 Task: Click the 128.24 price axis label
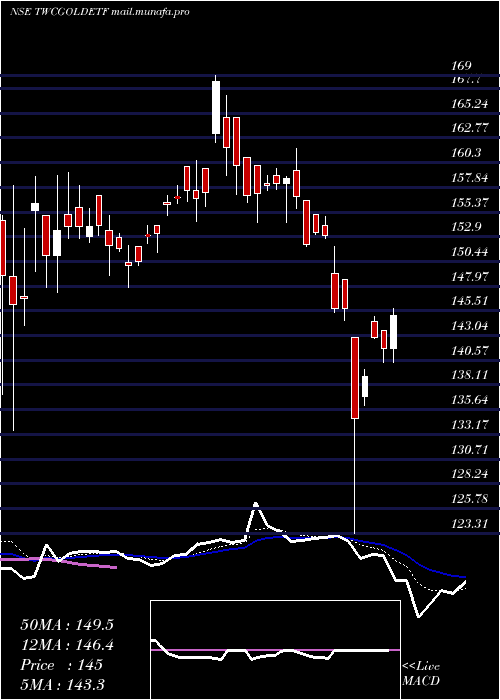[x=471, y=475]
